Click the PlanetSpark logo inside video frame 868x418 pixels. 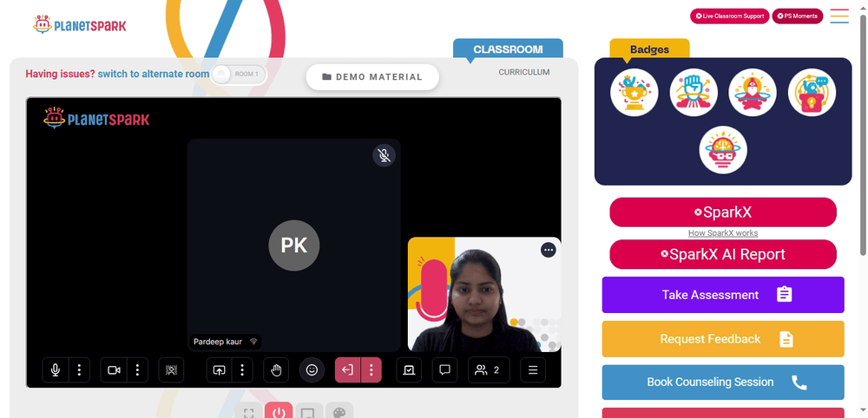[96, 118]
